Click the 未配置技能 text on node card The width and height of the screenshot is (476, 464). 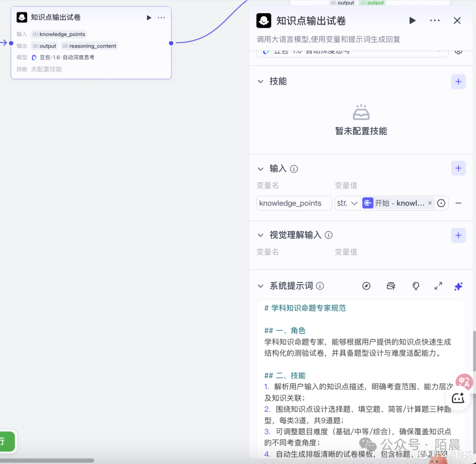(46, 69)
